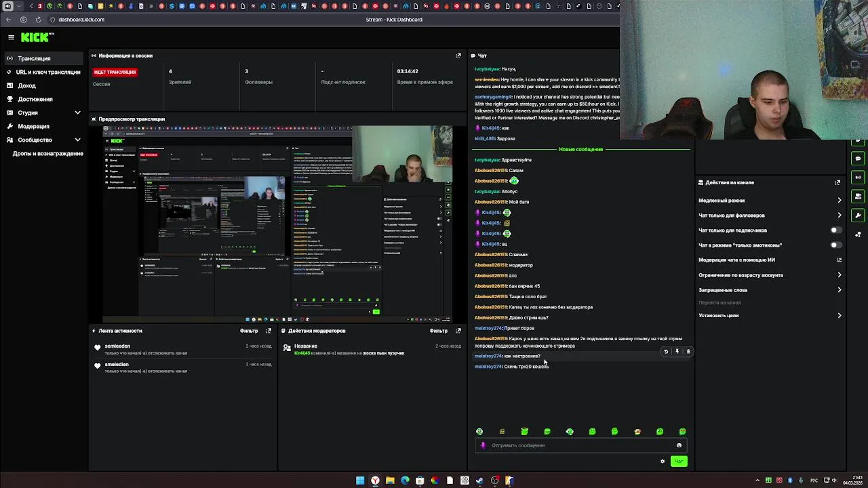Click username melstroy274 asking как настроение

(x=488, y=356)
